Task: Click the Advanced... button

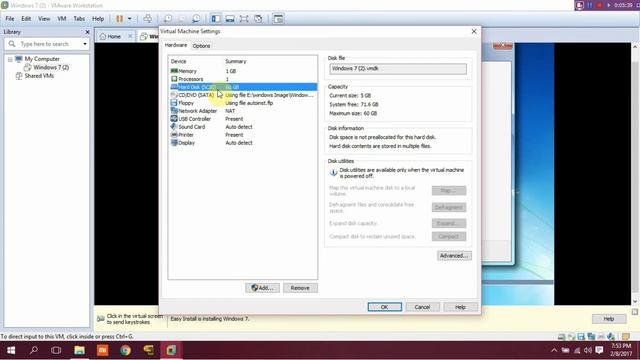Action: 454,256
